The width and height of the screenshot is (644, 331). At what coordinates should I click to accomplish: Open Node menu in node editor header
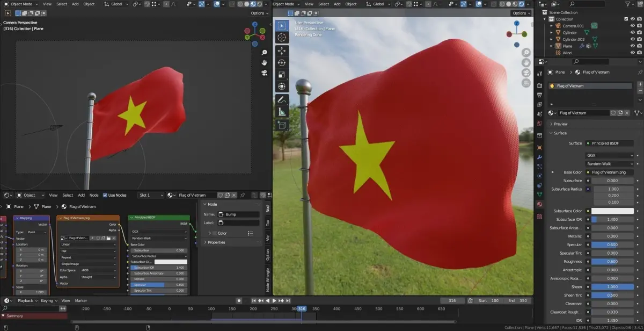pyautogui.click(x=94, y=195)
